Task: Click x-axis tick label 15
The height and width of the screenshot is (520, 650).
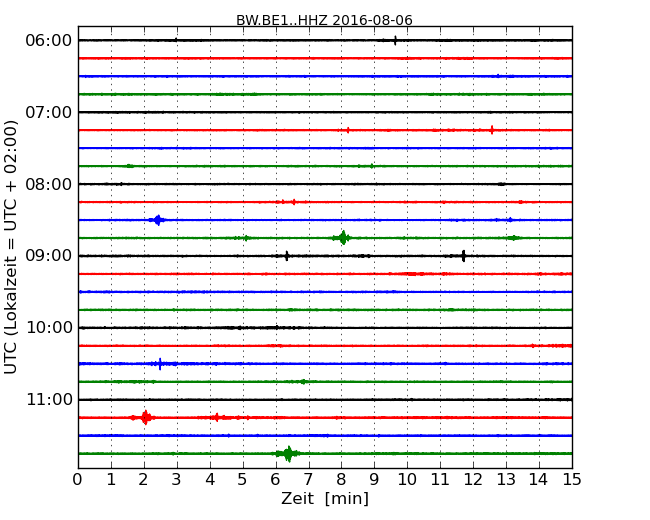Action: (572, 479)
